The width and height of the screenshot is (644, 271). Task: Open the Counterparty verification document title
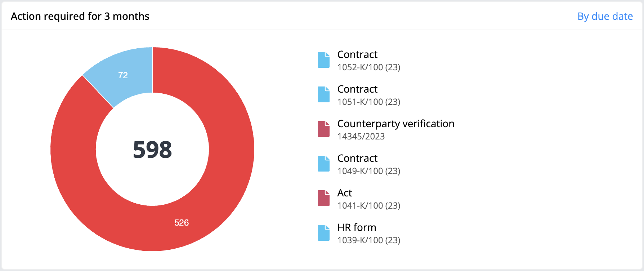point(396,124)
